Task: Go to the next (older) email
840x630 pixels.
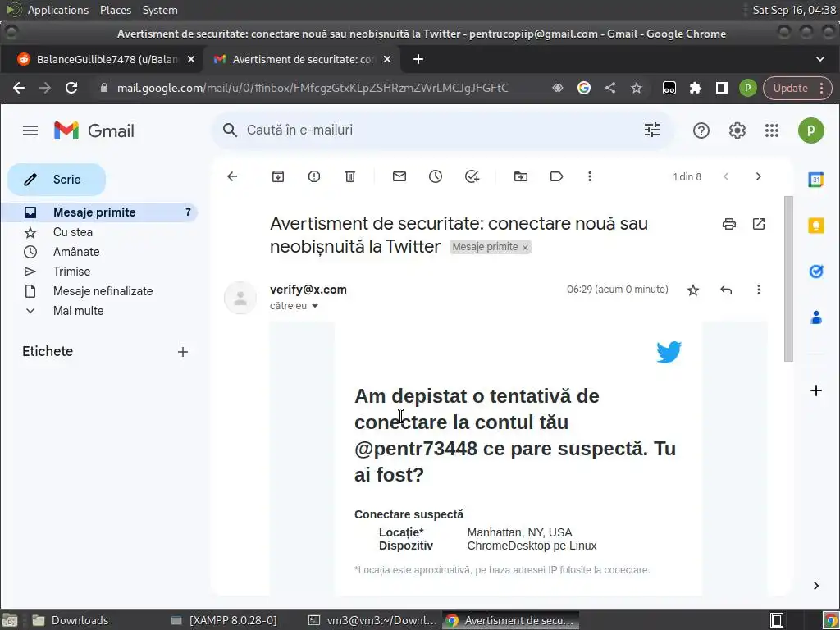Action: 759,176
